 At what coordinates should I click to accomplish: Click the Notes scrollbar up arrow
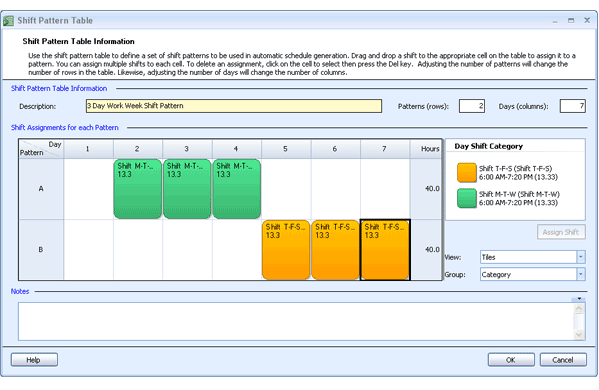tap(579, 308)
